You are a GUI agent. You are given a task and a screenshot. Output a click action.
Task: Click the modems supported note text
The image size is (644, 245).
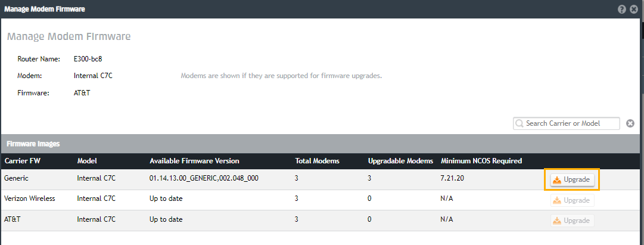(x=281, y=76)
